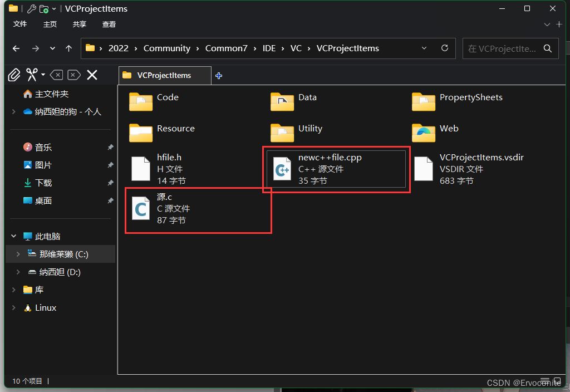The width and height of the screenshot is (570, 392).
Task: Expand the 纳西妲的狗 - 个人 OneDrive node
Action: (13, 111)
